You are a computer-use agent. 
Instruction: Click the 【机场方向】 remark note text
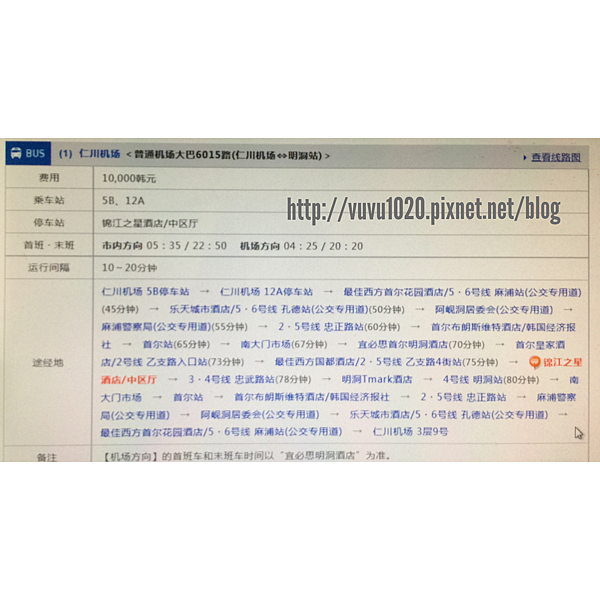[x=246, y=456]
